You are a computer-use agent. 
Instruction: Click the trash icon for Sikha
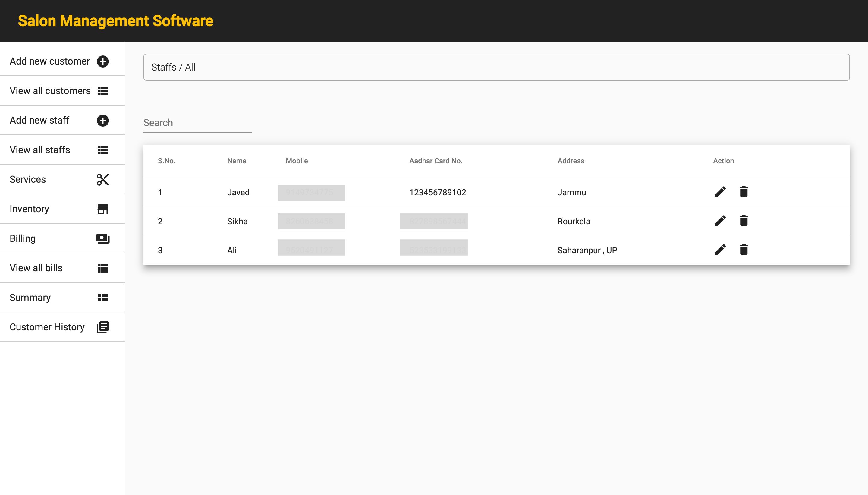pyautogui.click(x=744, y=221)
